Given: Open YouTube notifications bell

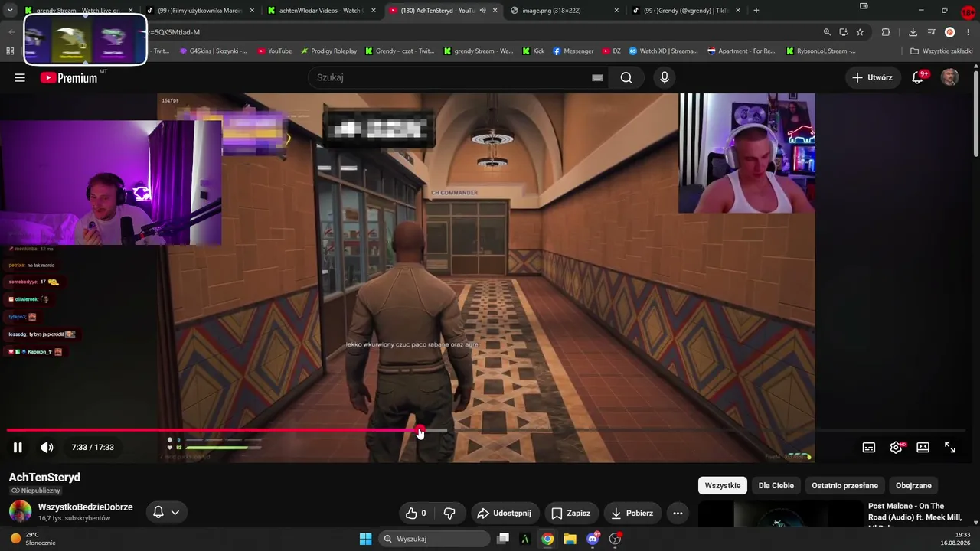Looking at the screenshot, I should pos(918,77).
